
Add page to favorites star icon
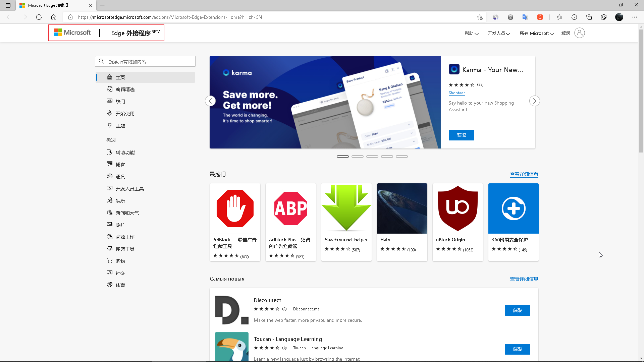pyautogui.click(x=480, y=17)
